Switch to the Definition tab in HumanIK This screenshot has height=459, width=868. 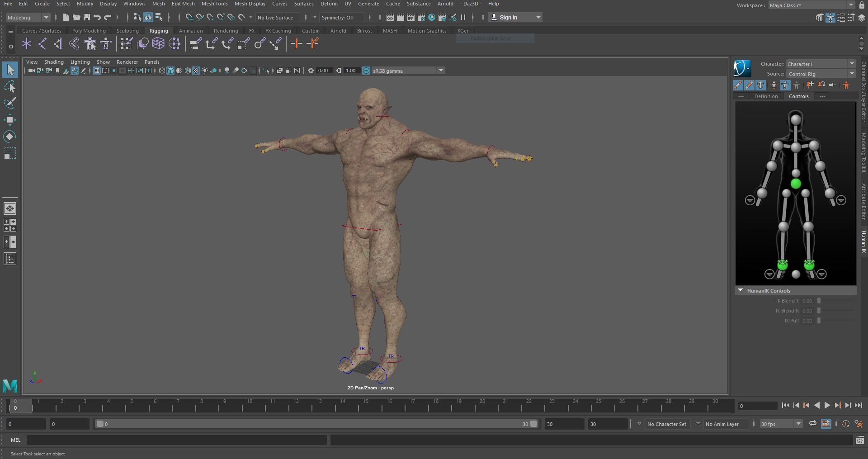[766, 96]
